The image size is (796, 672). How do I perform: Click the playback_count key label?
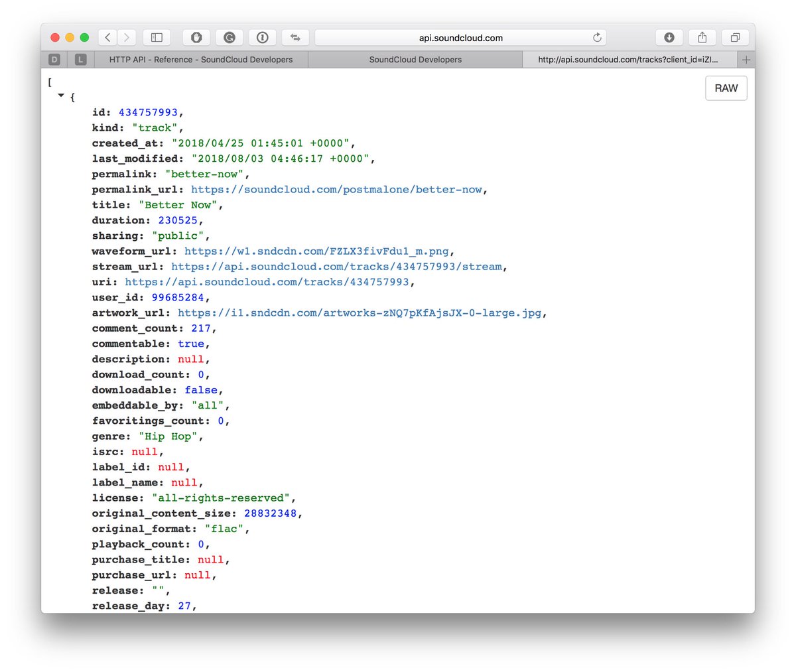point(141,545)
